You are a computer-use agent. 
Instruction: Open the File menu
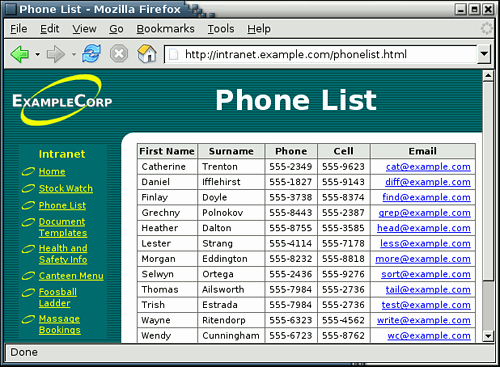tap(18, 29)
